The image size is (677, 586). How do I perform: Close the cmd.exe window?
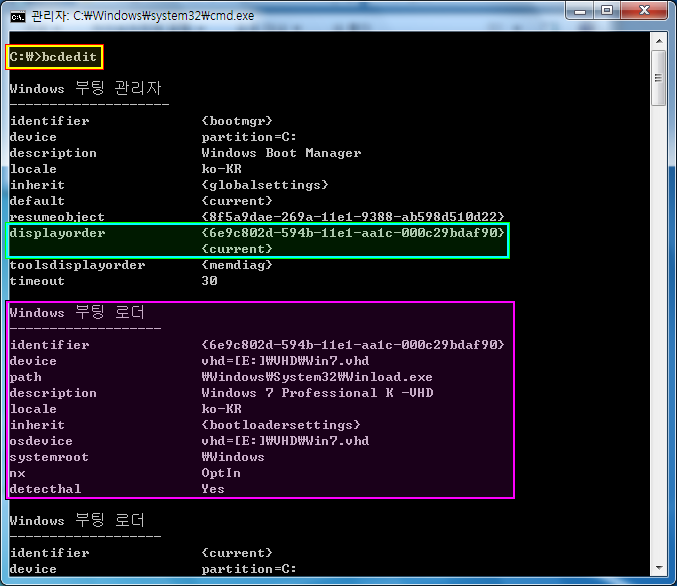click(x=644, y=11)
